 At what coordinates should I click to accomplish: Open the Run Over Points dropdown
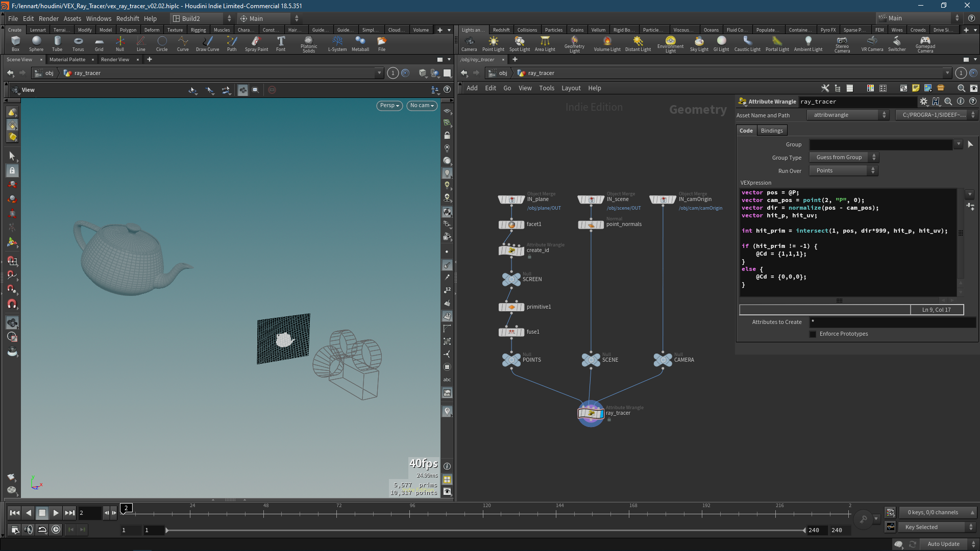(x=844, y=171)
